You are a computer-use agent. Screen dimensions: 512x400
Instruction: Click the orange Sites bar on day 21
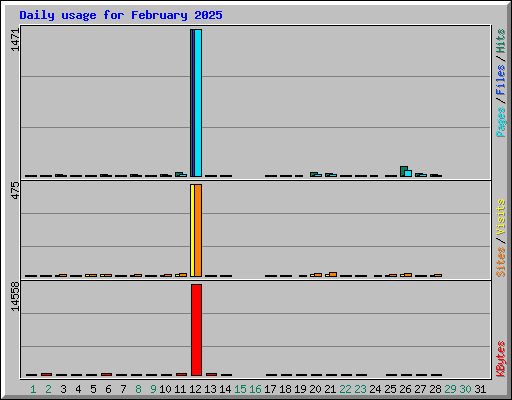click(x=333, y=274)
